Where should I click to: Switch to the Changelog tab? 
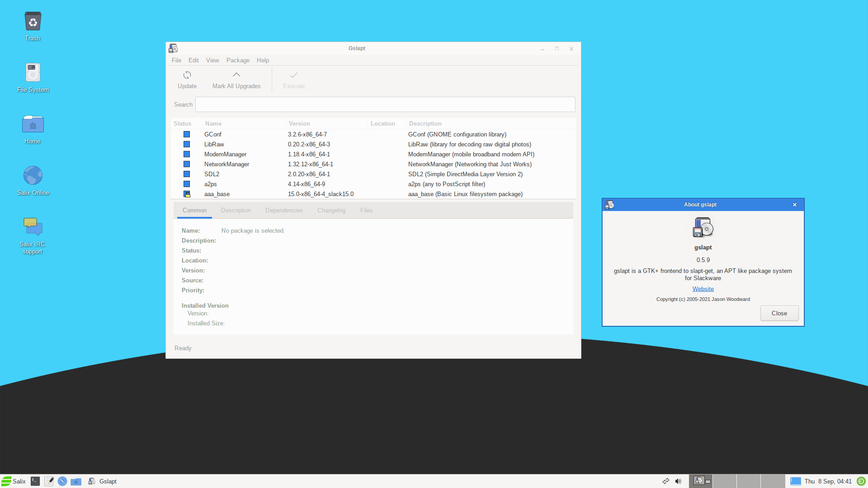331,211
